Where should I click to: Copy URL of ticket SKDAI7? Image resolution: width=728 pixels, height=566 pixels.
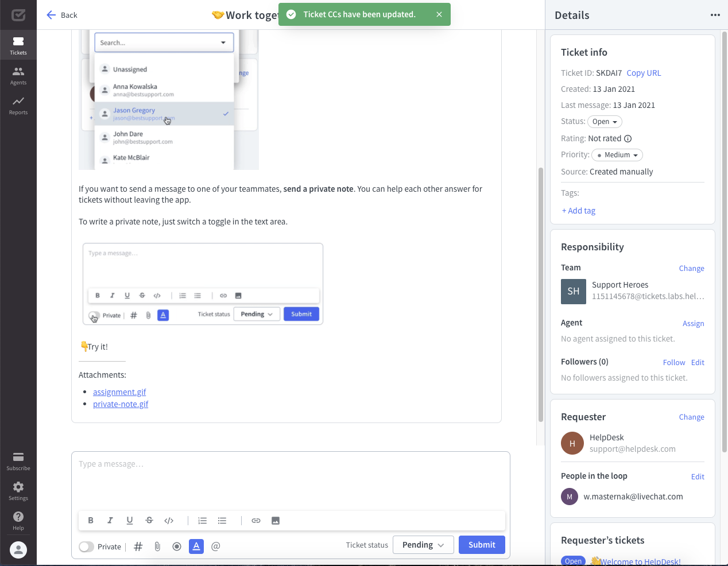pos(644,73)
